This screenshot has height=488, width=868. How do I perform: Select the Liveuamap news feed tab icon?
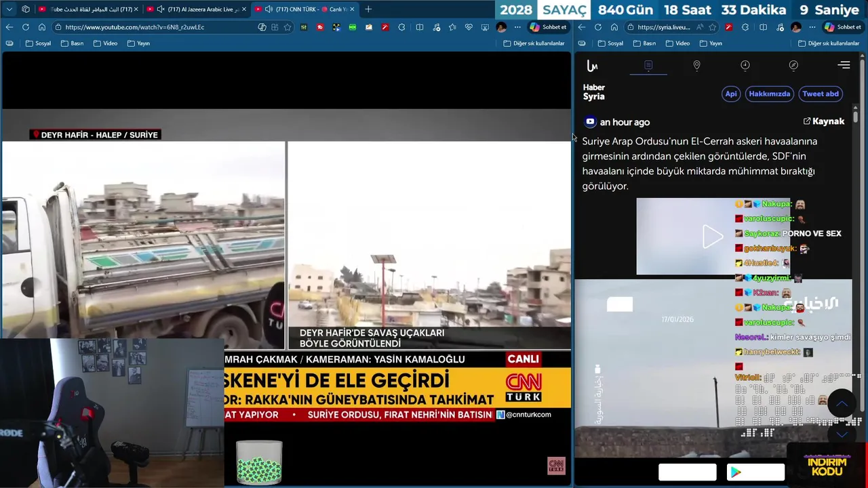648,65
